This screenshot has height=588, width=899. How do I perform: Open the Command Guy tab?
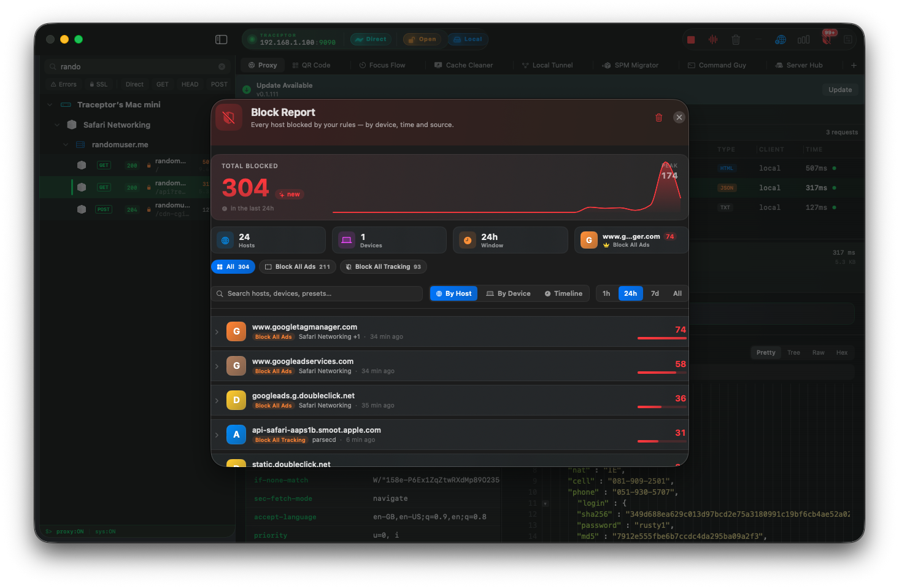(x=717, y=65)
